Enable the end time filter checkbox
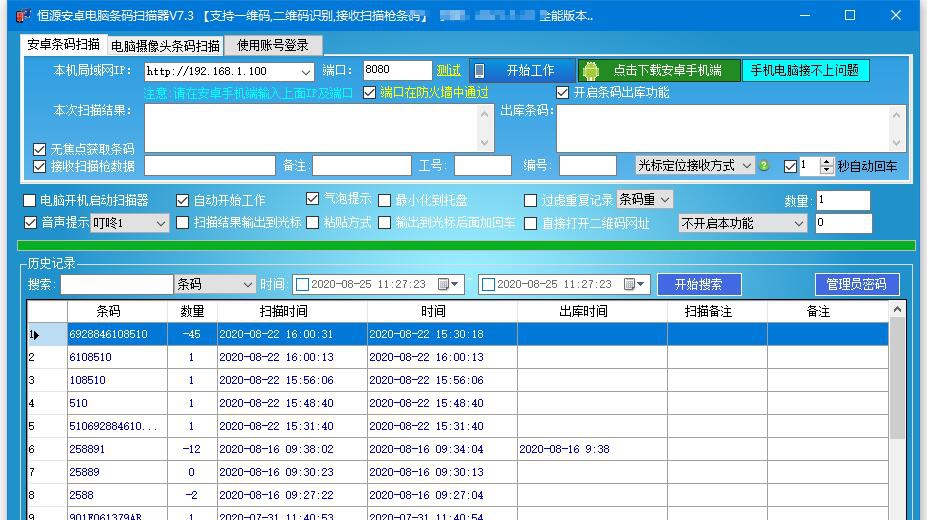The width and height of the screenshot is (927, 520). (488, 285)
